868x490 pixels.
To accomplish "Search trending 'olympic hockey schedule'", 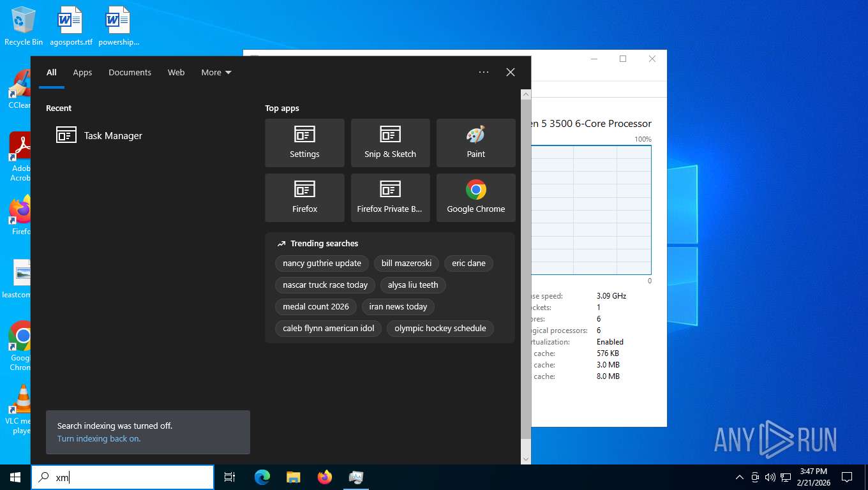I will click(440, 328).
